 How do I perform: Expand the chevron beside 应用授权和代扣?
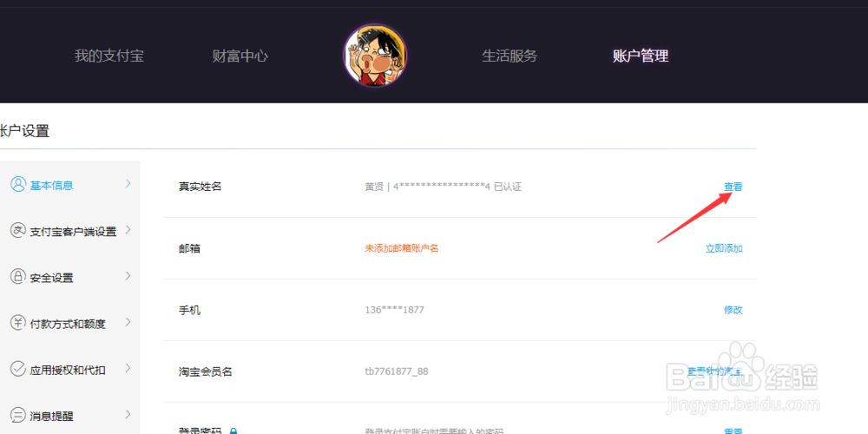128,368
